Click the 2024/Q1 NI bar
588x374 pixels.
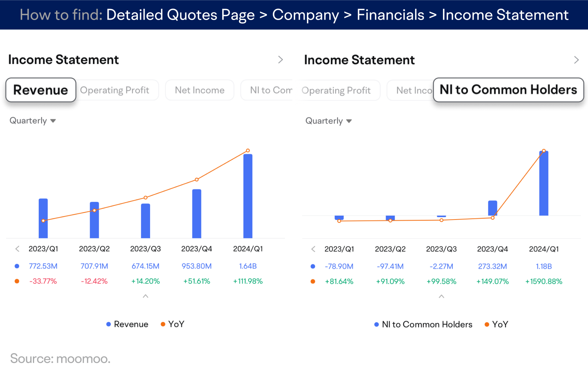pos(544,183)
